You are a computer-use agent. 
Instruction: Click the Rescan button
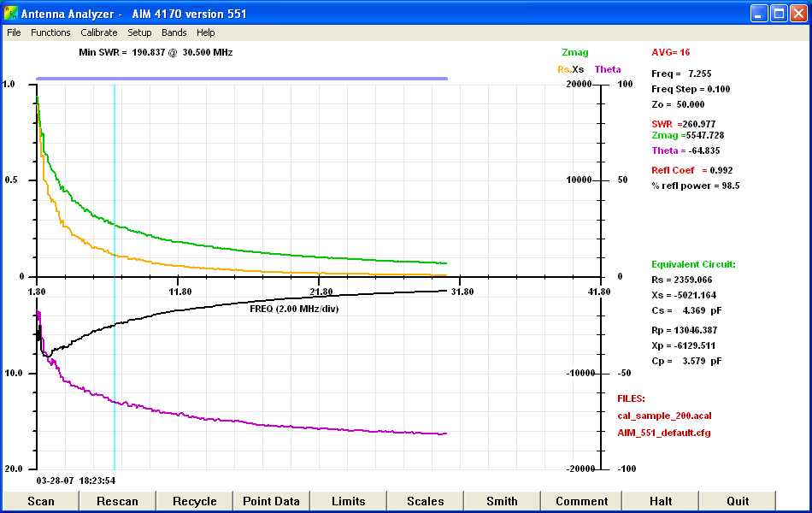coord(118,501)
